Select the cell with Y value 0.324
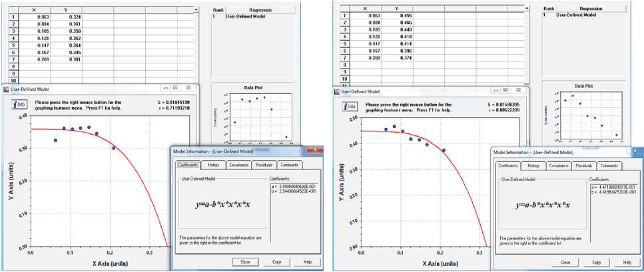 (66, 17)
